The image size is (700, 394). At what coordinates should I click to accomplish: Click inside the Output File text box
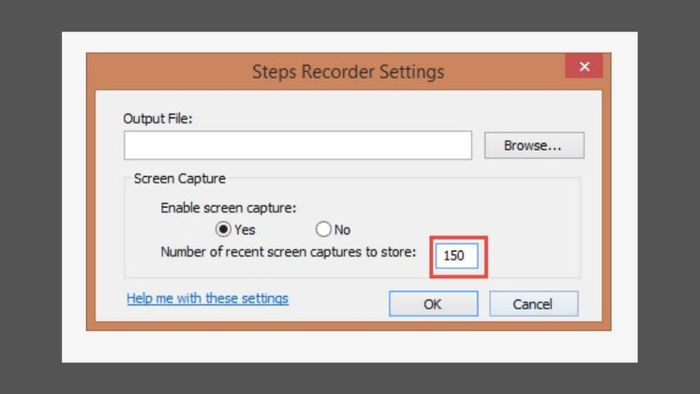pos(298,145)
